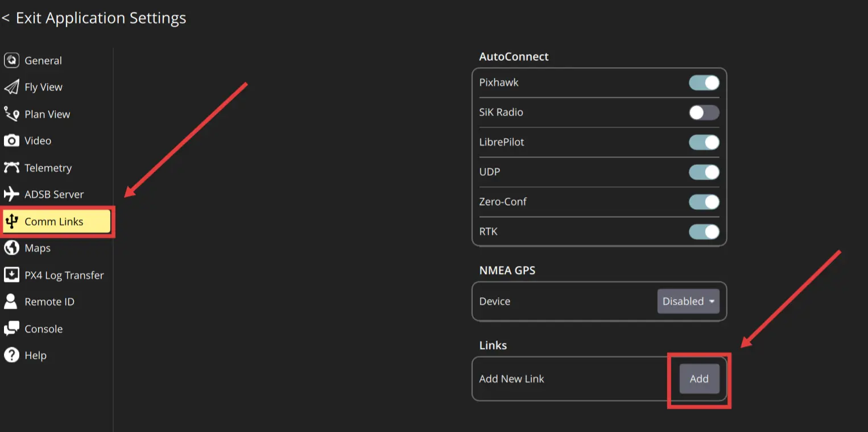Viewport: 868px width, 432px height.
Task: Click the Telemetry icon
Action: (x=11, y=168)
